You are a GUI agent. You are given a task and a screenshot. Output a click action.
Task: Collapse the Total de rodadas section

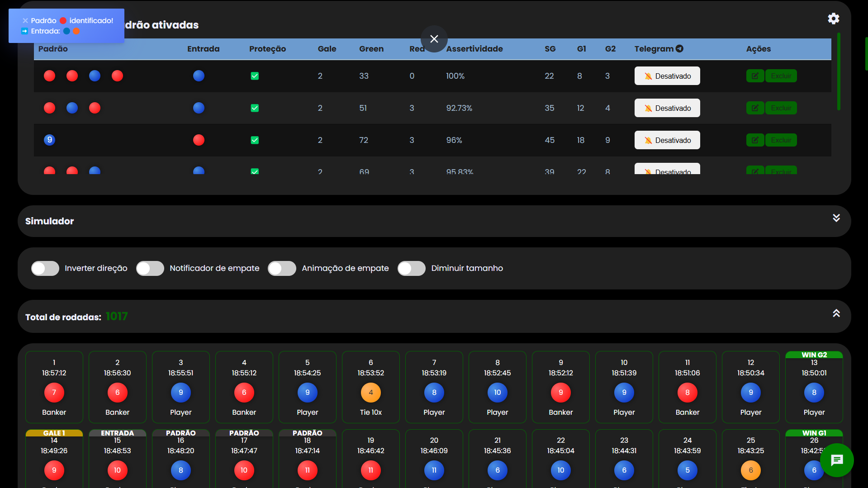point(836,313)
